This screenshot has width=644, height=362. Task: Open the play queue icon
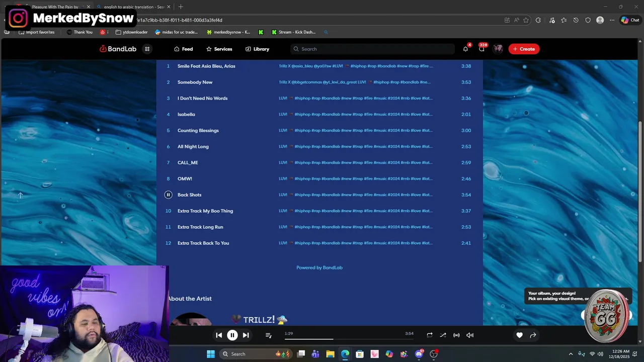click(x=268, y=335)
